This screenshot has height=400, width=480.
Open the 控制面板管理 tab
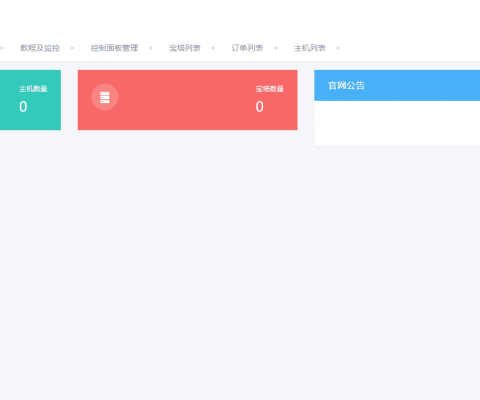[x=114, y=48]
